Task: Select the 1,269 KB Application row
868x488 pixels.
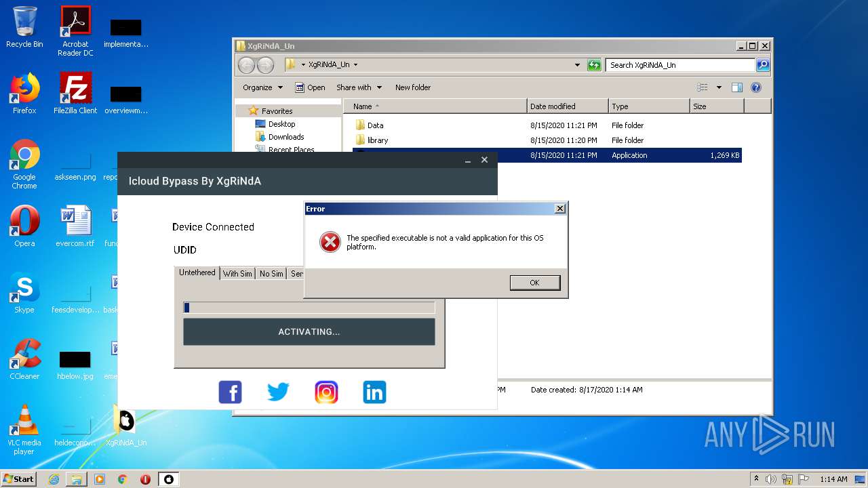Action: point(547,155)
